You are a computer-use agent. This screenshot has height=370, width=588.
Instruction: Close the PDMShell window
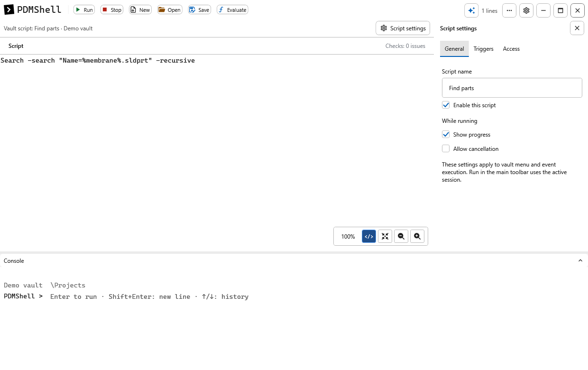(578, 10)
